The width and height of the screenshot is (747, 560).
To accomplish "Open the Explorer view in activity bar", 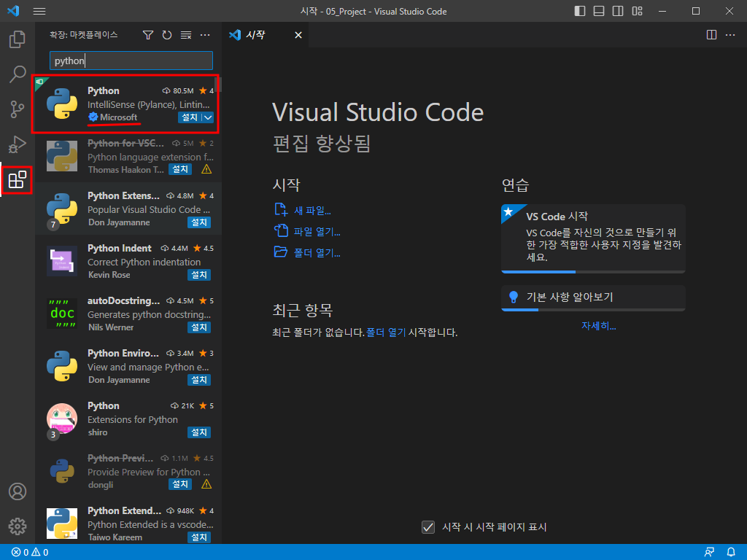I will (x=18, y=39).
